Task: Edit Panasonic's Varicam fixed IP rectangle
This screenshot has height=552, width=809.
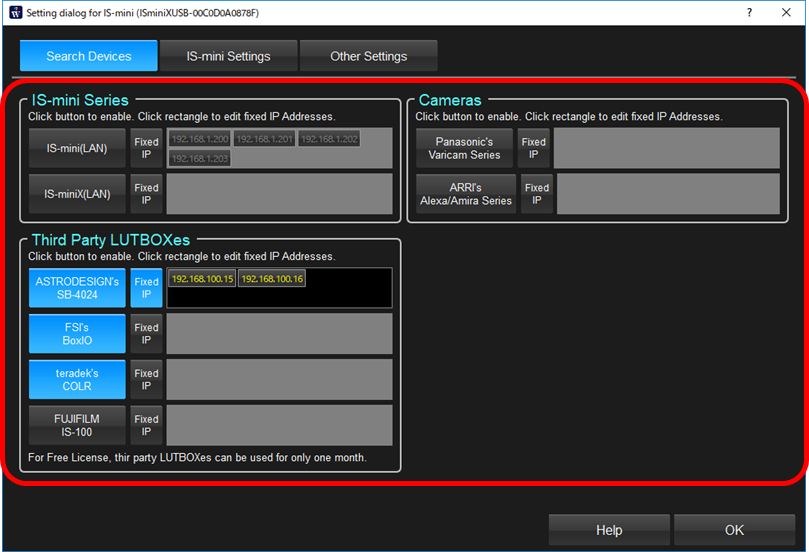Action: pos(667,148)
